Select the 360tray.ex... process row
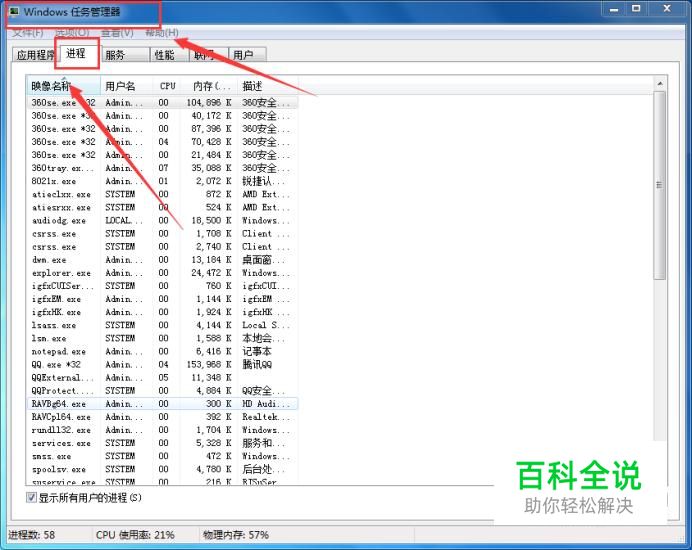The height and width of the screenshot is (550, 692). tap(162, 168)
